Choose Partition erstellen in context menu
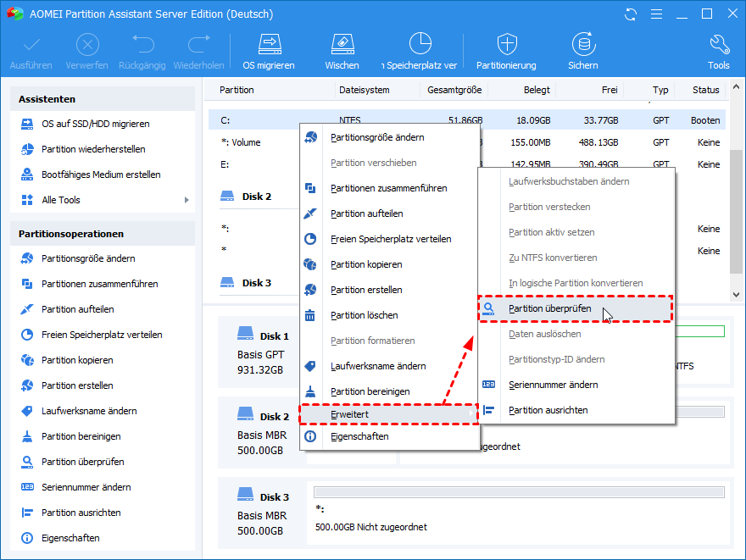 389,290
